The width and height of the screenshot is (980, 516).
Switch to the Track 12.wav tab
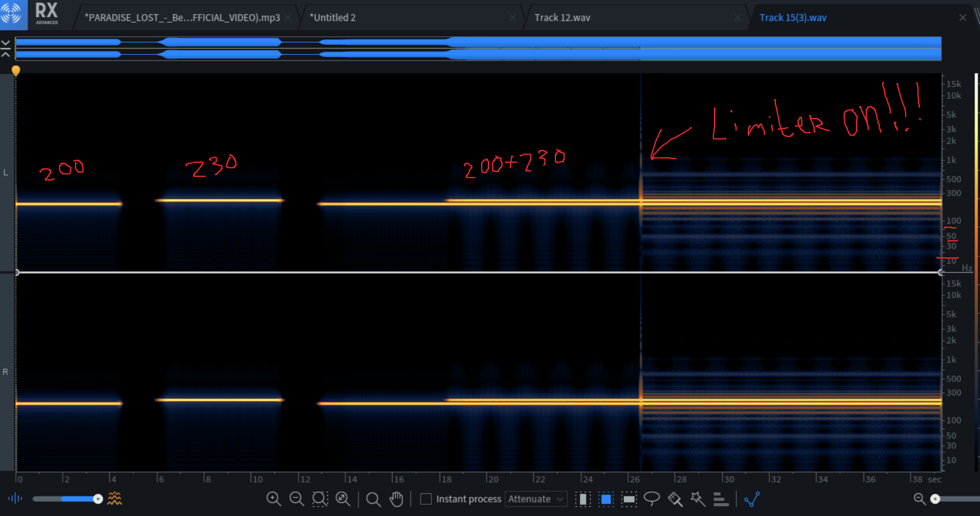tap(562, 17)
